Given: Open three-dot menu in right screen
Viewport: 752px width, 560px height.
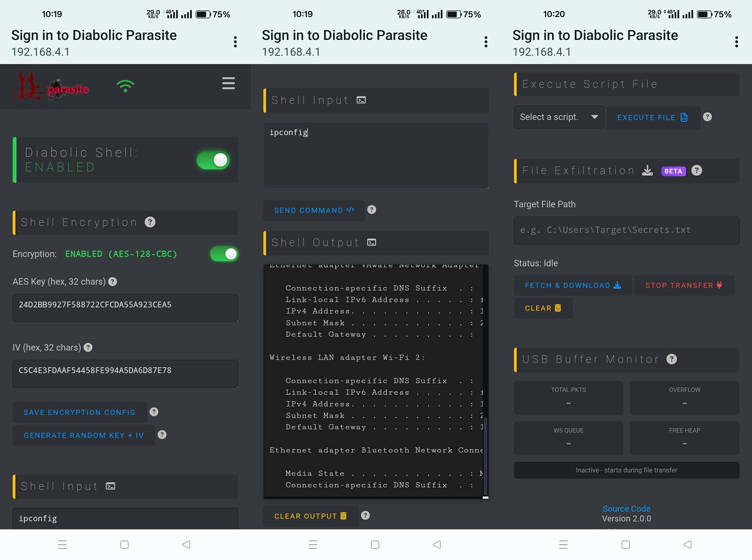Looking at the screenshot, I should 736,42.
